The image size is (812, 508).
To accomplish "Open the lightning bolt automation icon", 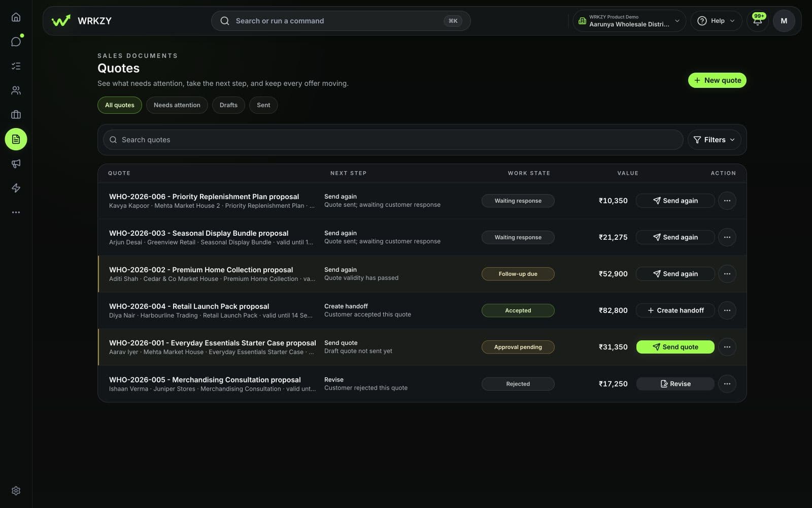I will [16, 188].
